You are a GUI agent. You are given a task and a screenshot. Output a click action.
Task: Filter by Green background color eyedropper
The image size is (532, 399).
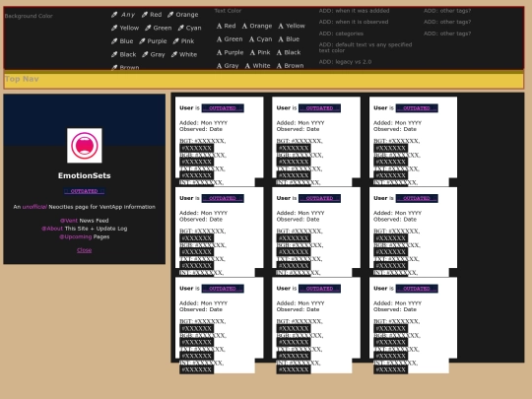[x=159, y=28]
